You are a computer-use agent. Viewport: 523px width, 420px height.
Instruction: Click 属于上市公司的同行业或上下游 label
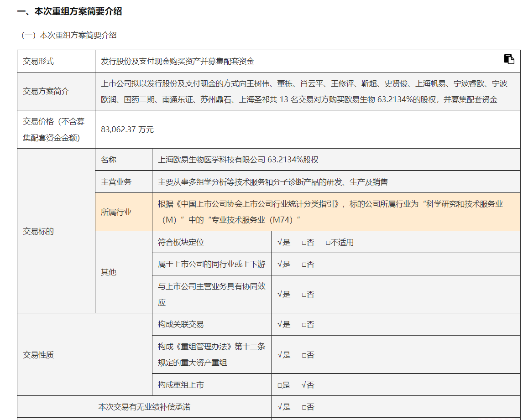pyautogui.click(x=211, y=264)
